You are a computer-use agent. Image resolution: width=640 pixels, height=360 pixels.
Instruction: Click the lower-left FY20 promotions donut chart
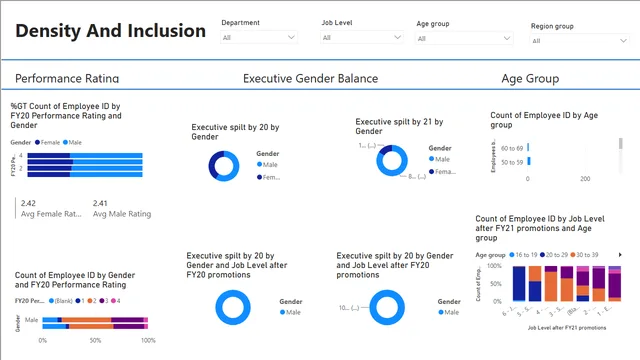tap(233, 307)
